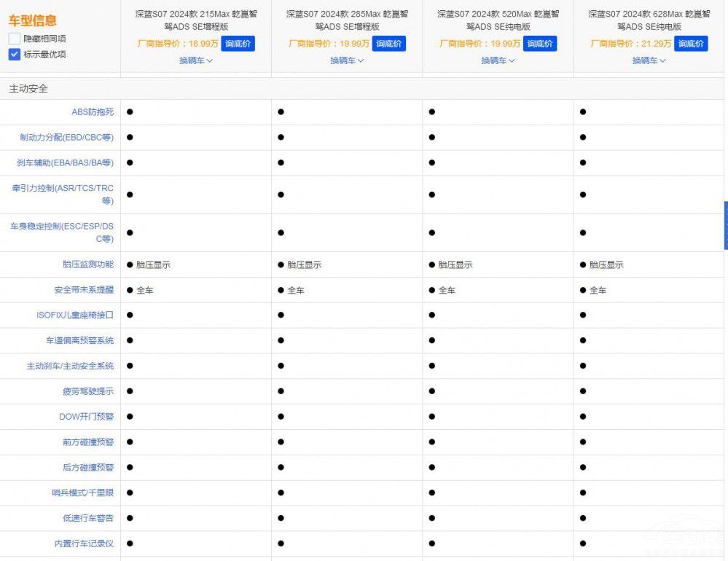Click 询底价 for the 215Max model
Viewport: 728px width, 561px height.
(238, 44)
